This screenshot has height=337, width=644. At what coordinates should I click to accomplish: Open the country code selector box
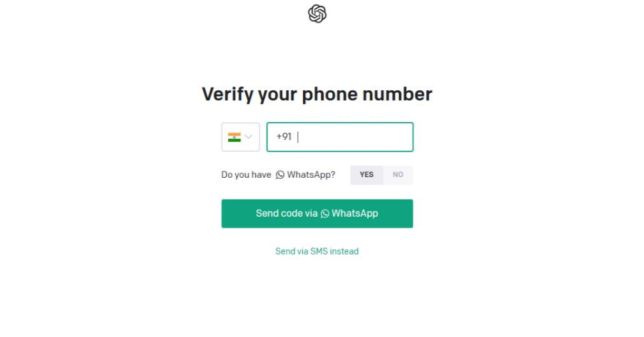(241, 137)
